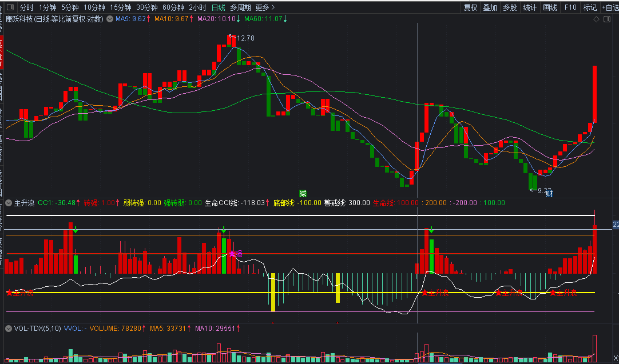Select the 30分钟 period tab
Image resolution: width=619 pixels, height=364 pixels.
pos(147,7)
